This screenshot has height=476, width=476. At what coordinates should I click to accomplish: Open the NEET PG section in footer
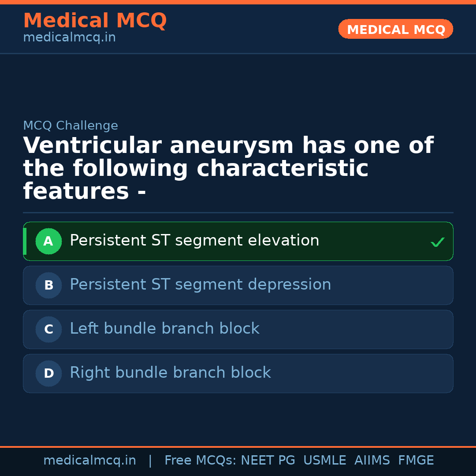click(268, 460)
